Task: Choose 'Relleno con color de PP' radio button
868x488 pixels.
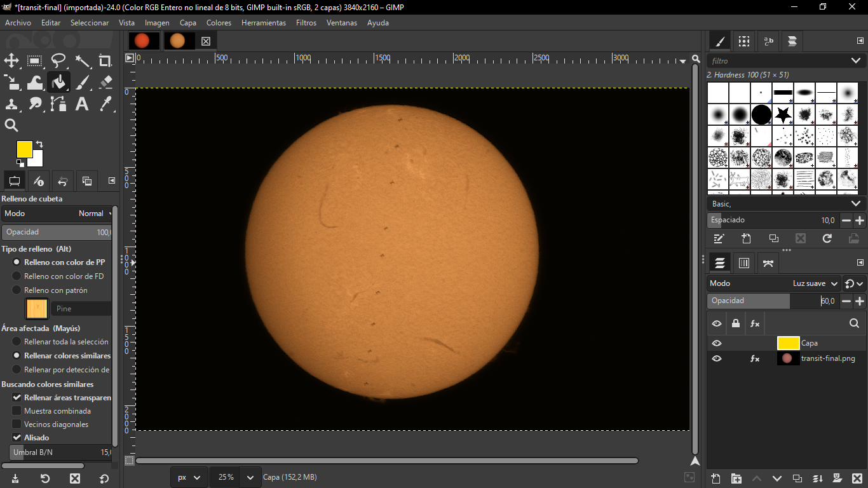Action: tap(17, 262)
